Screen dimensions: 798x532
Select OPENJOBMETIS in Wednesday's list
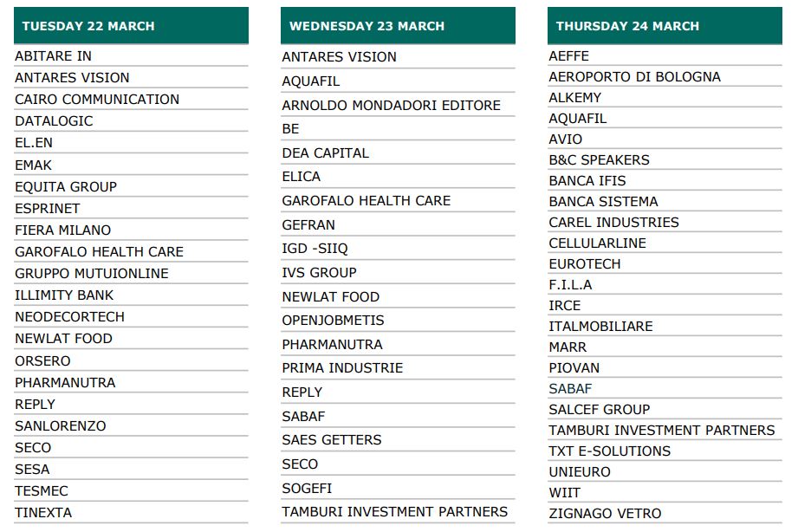pyautogui.click(x=333, y=320)
